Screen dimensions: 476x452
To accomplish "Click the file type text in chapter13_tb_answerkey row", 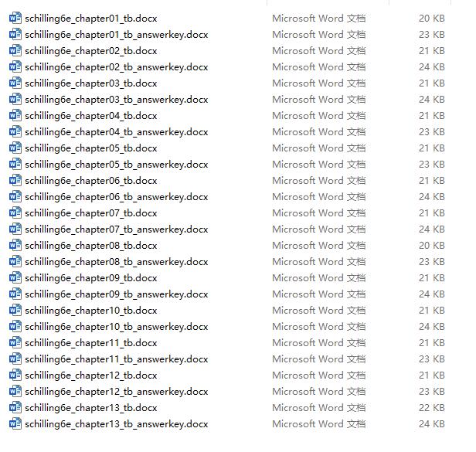I will click(x=319, y=423).
